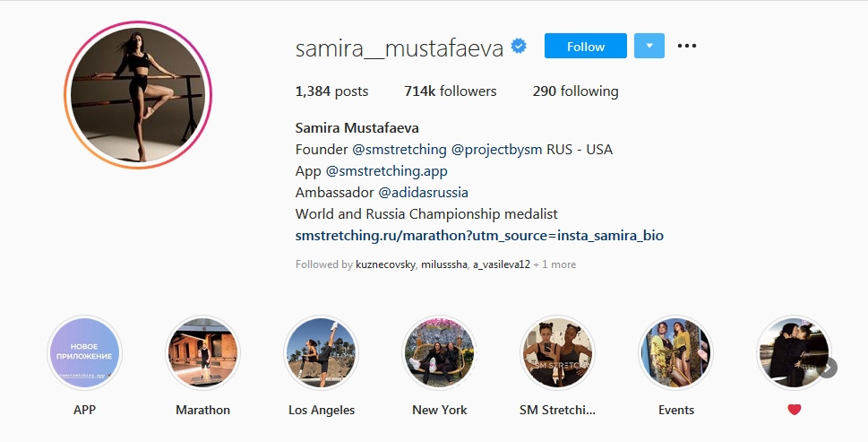View the Events story highlight

676,353
